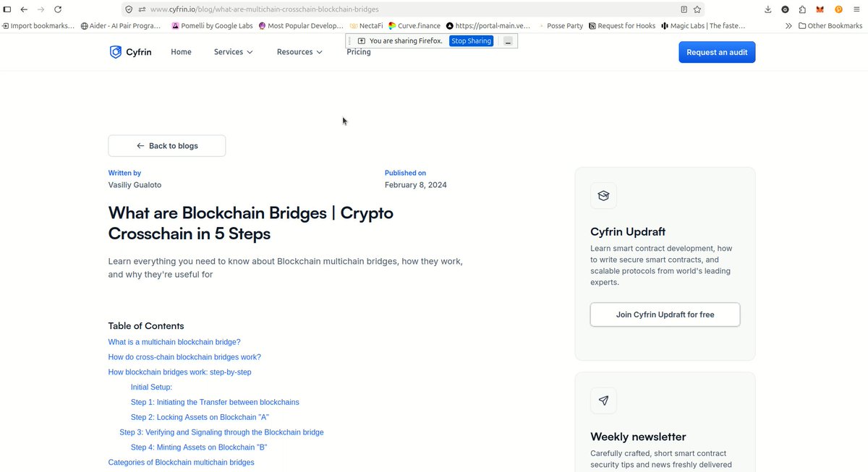Click Back to blogs button

(167, 145)
